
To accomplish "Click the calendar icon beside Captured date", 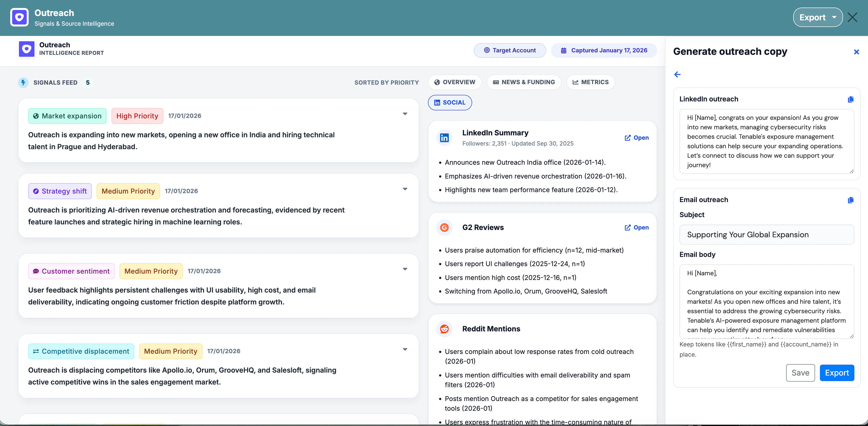I will point(563,50).
